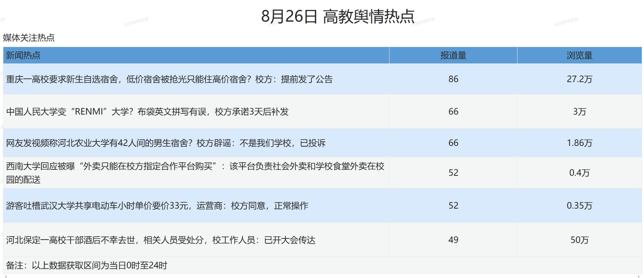Select the 0.35万 view count cell
The width and height of the screenshot is (644, 278).
(579, 206)
